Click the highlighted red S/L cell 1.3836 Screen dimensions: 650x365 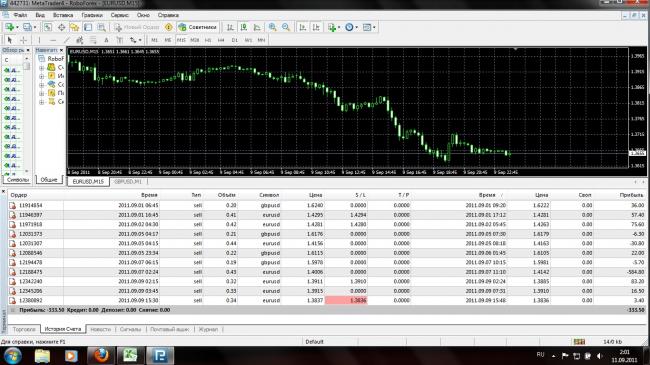coord(346,300)
